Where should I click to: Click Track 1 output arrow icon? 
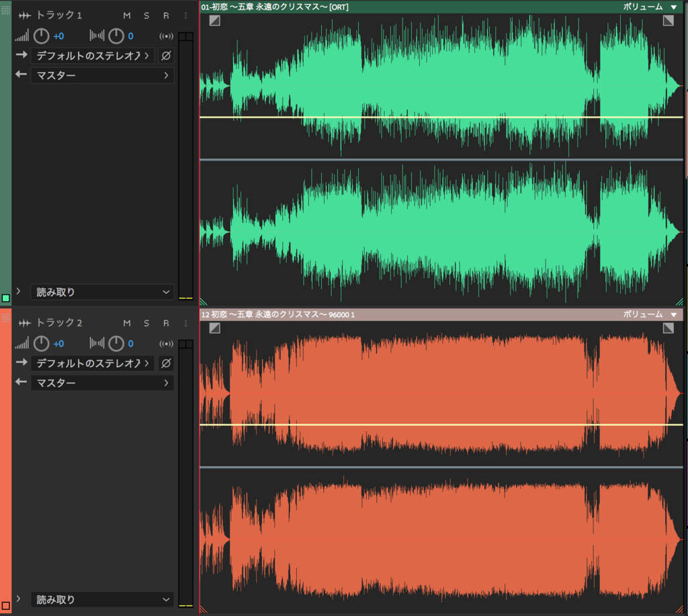[x=21, y=74]
